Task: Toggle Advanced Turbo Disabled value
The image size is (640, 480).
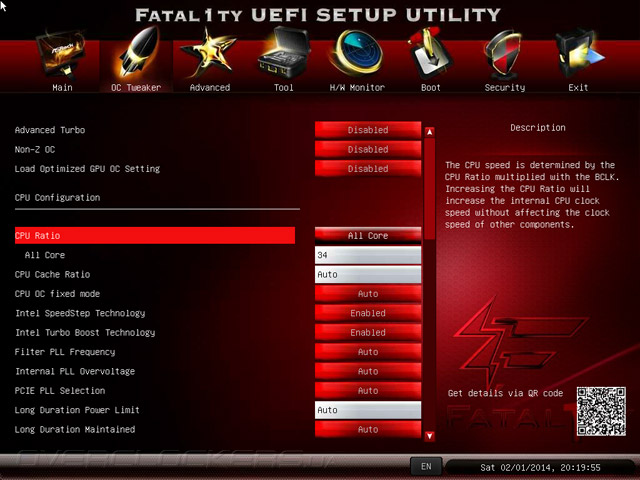Action: coord(368,130)
